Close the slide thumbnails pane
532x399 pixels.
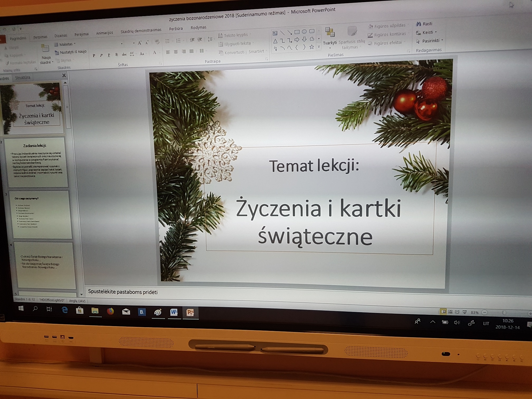click(64, 75)
